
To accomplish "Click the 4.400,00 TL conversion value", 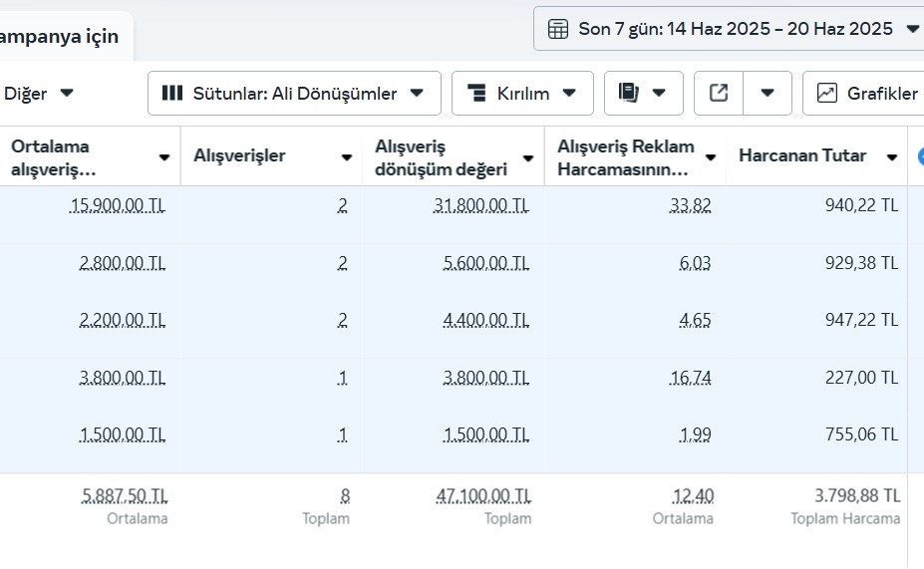I will pos(486,320).
